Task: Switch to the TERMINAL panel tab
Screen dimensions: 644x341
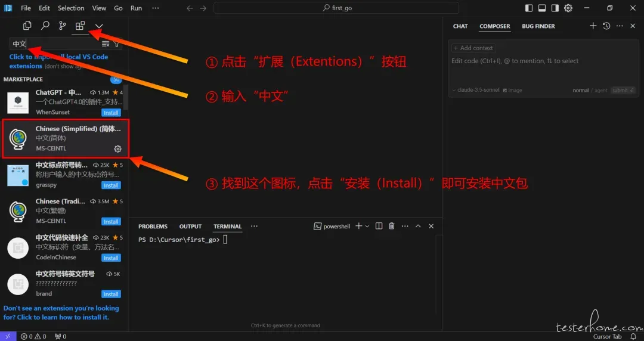Action: pyautogui.click(x=228, y=227)
